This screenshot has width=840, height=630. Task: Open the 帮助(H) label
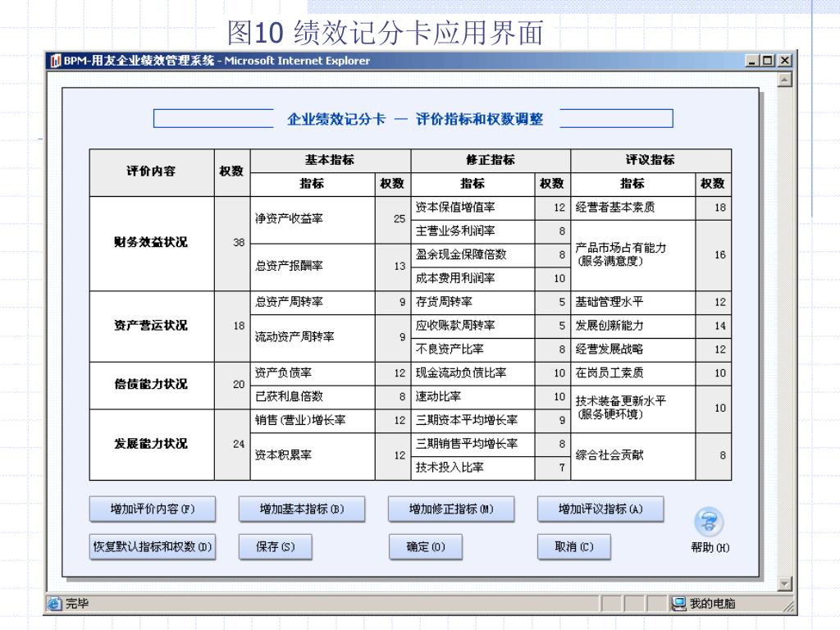[x=710, y=547]
